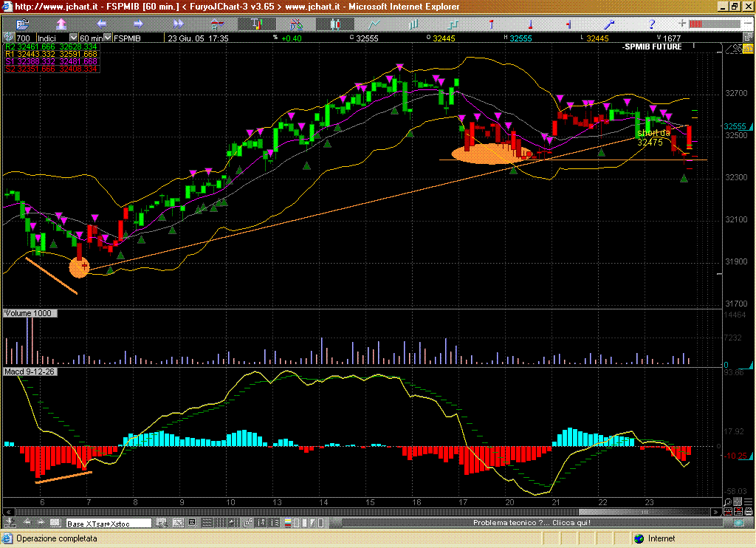This screenshot has height=548, width=756.
Task: Click the Base XTsar+Xstoc template field
Action: coord(109,523)
